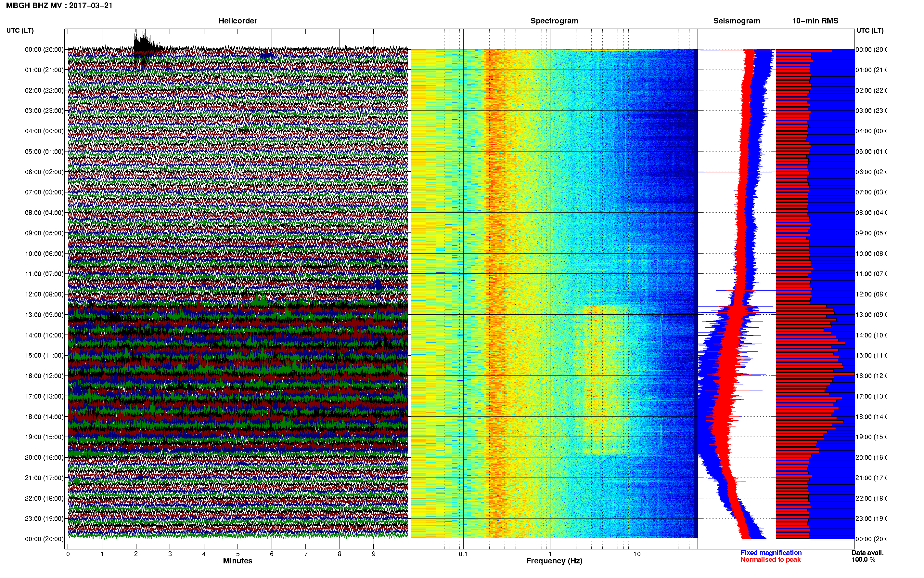Click the left time label '12:00 (08:00)'
Screen dimensions: 924x578
pos(44,294)
